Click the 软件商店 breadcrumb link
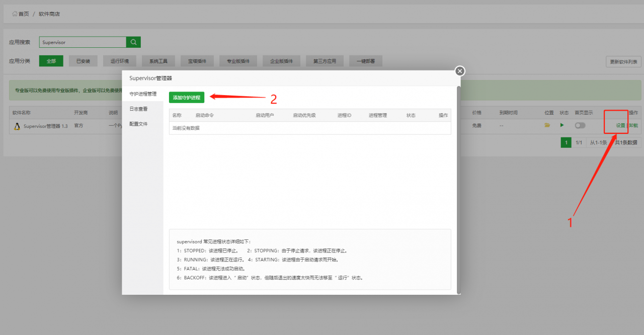The width and height of the screenshot is (644, 335). pos(49,14)
